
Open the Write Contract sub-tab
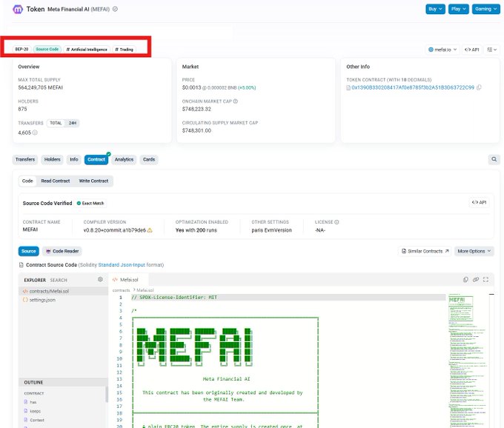(x=93, y=181)
